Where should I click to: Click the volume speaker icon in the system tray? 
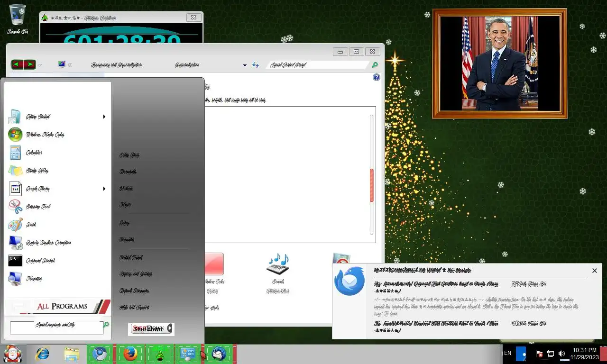click(x=561, y=354)
